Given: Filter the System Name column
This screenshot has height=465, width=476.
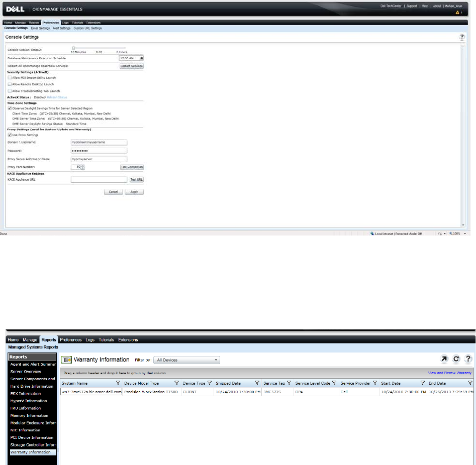Looking at the screenshot, I should [118, 383].
